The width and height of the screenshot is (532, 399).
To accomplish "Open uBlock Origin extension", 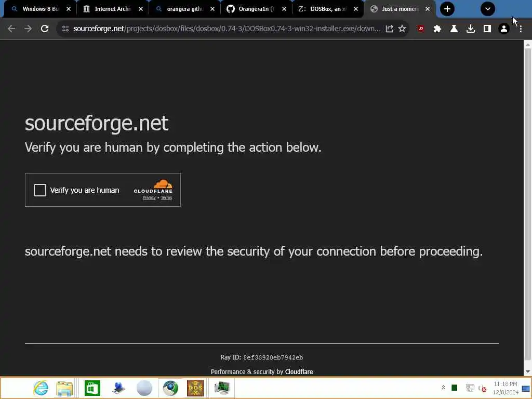I will (421, 29).
